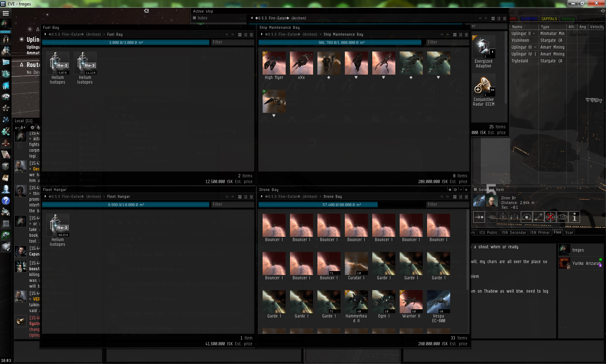Expand the Drone Bay location tree arrow
The image size is (606, 364).
(x=262, y=196)
